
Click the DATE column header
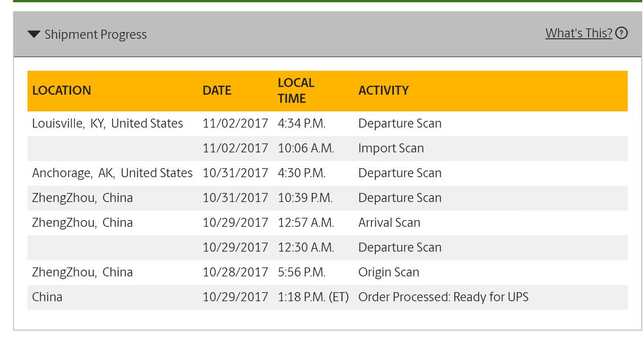217,91
